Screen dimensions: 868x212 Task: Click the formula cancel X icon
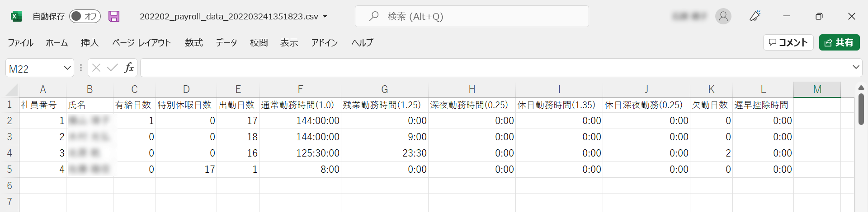coord(96,68)
